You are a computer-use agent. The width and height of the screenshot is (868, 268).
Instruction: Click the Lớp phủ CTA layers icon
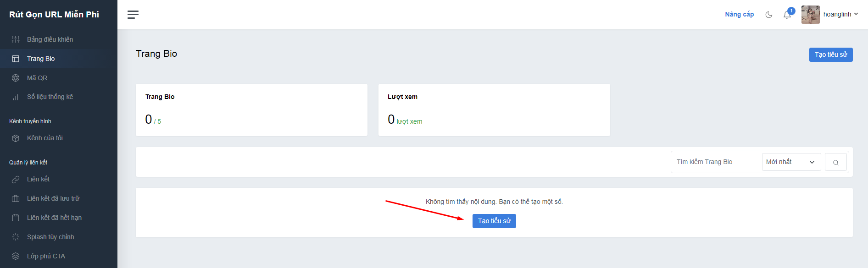tap(16, 256)
